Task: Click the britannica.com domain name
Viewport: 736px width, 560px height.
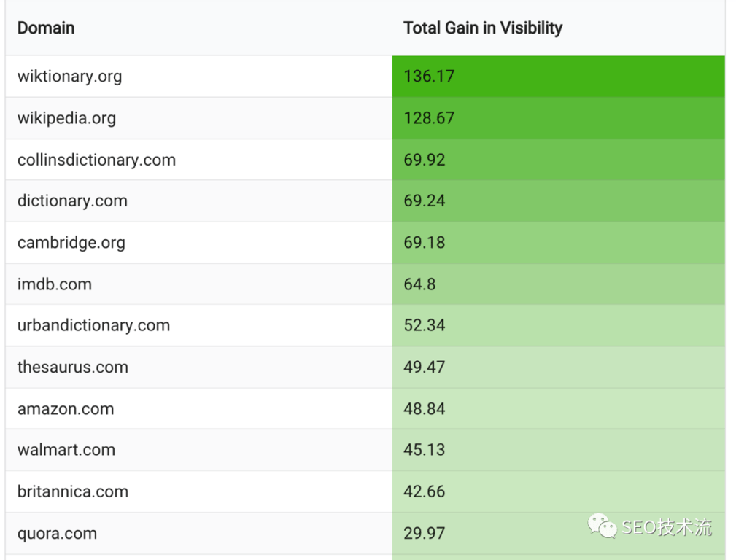Action: click(73, 491)
